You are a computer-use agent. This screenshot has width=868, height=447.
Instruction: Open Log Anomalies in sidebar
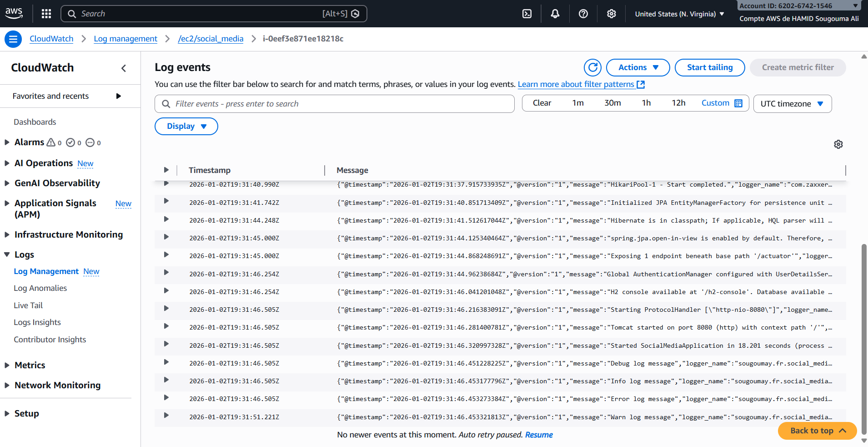(40, 288)
